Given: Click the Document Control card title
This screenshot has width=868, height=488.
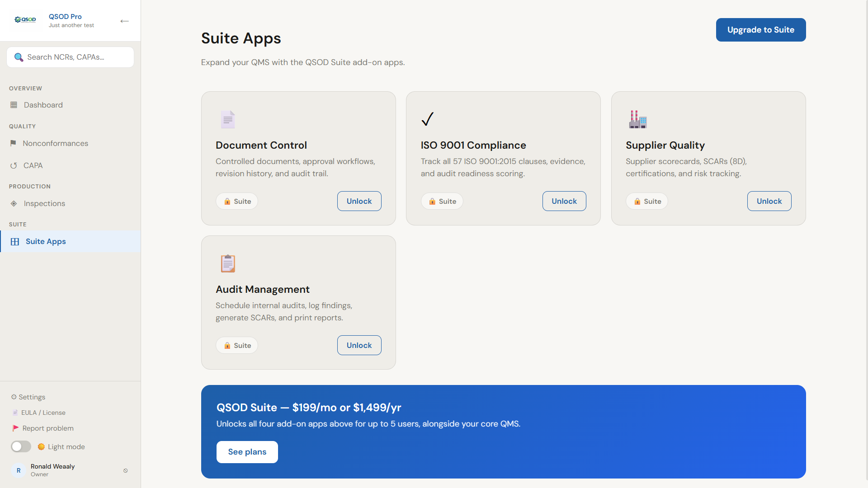Looking at the screenshot, I should pyautogui.click(x=261, y=145).
